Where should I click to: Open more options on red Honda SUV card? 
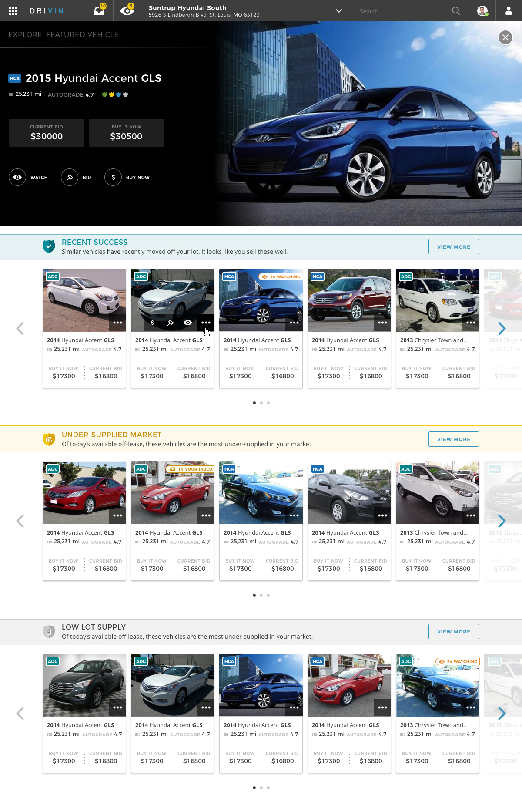tap(382, 323)
